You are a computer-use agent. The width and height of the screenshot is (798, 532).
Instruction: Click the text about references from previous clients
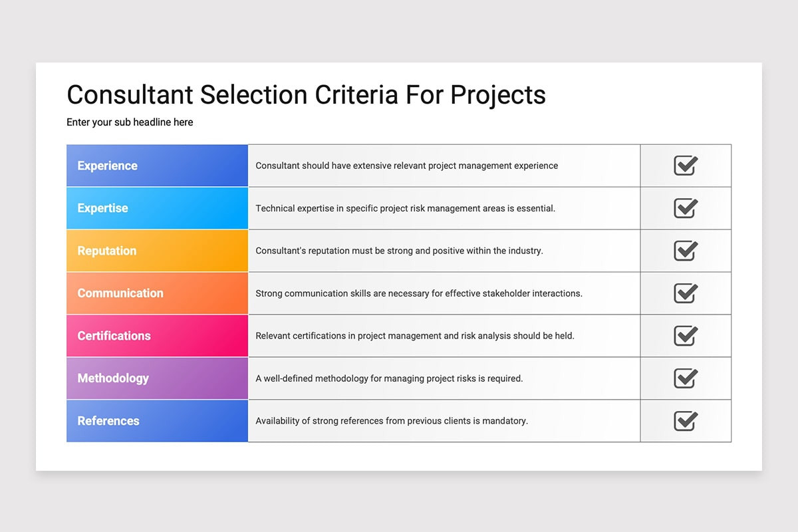pos(392,421)
